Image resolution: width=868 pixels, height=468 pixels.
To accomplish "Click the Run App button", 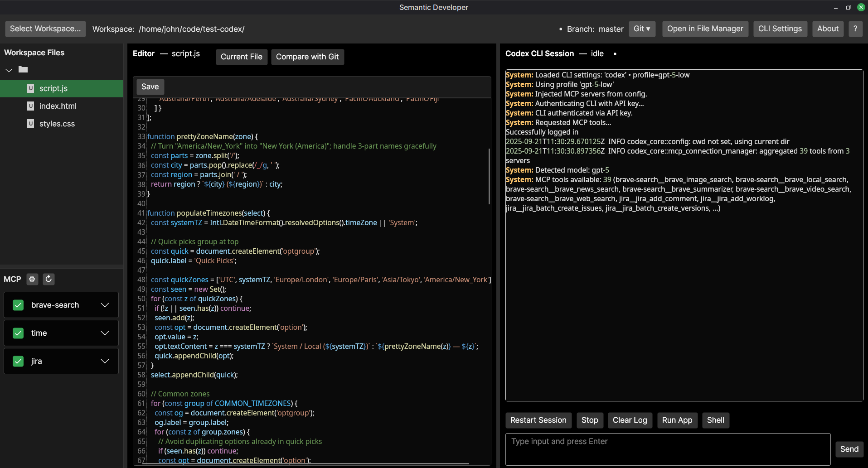I will coord(677,420).
